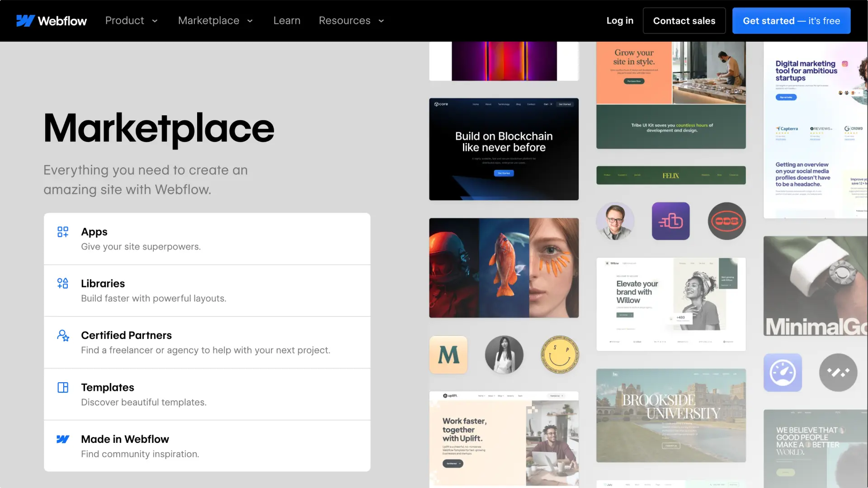Click the Log in link

click(619, 21)
